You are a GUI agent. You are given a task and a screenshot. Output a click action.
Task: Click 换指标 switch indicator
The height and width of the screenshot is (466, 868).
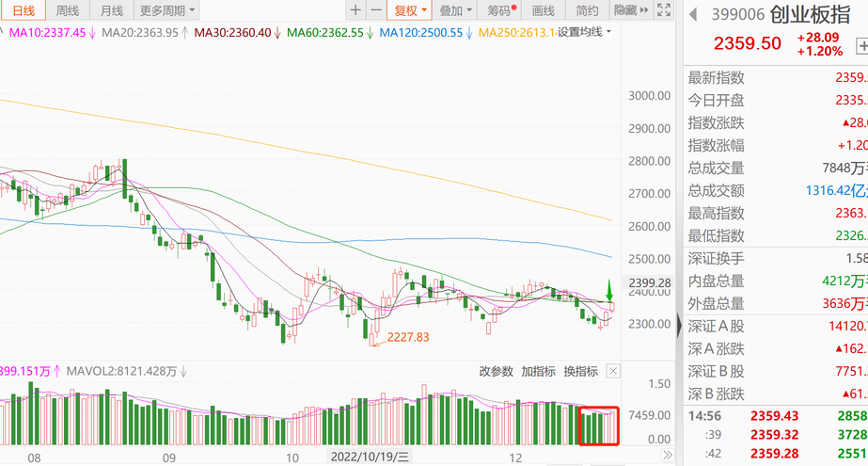580,371
